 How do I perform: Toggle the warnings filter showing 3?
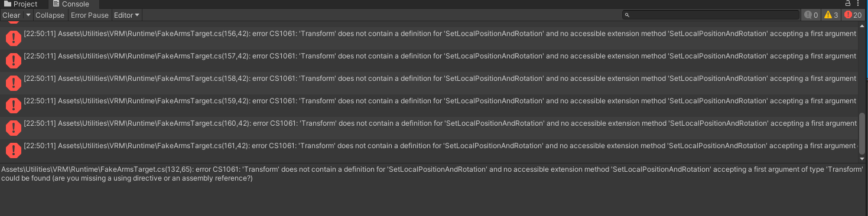(x=831, y=15)
